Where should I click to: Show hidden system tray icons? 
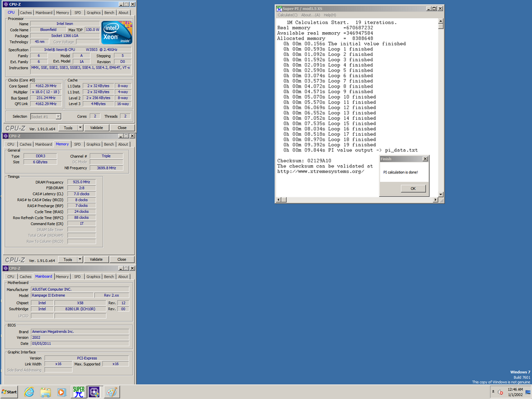point(493,392)
